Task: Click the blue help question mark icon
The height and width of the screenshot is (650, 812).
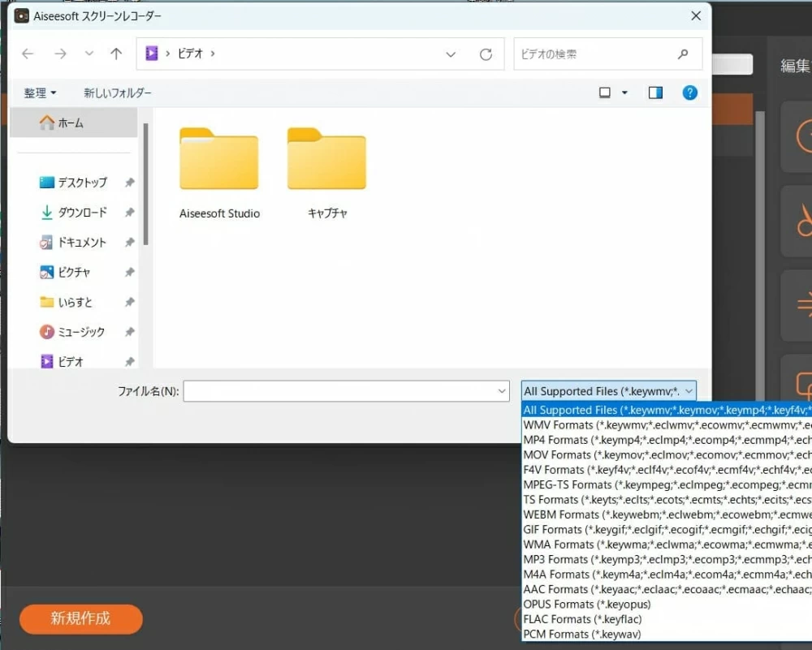Action: point(690,93)
